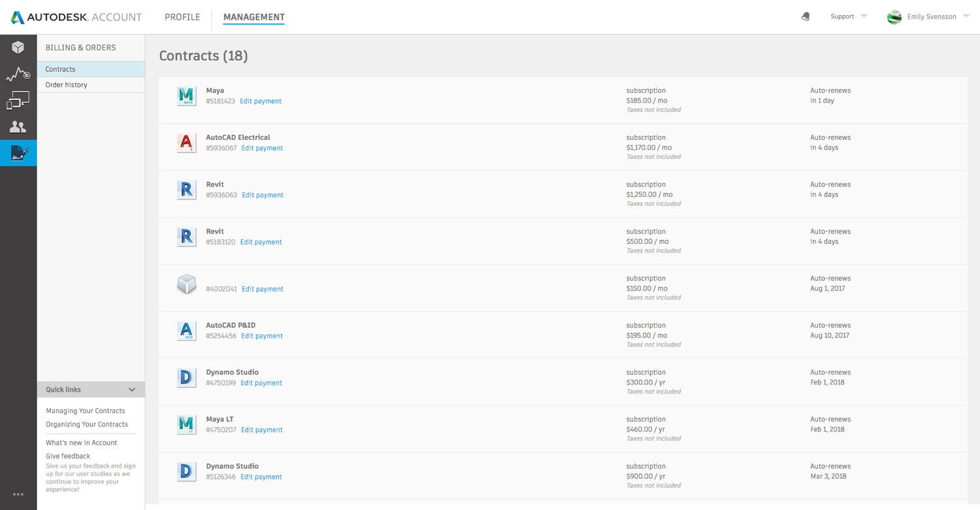This screenshot has height=510, width=980.
Task: Click Revit icon for contract #5936063
Action: 186,190
